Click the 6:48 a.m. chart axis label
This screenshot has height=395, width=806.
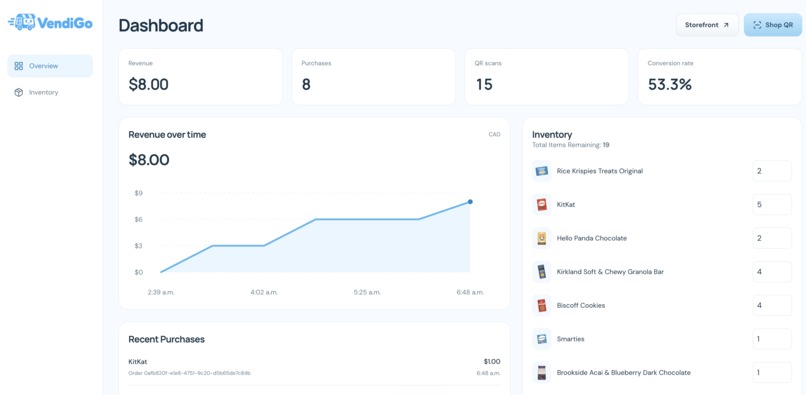(470, 292)
